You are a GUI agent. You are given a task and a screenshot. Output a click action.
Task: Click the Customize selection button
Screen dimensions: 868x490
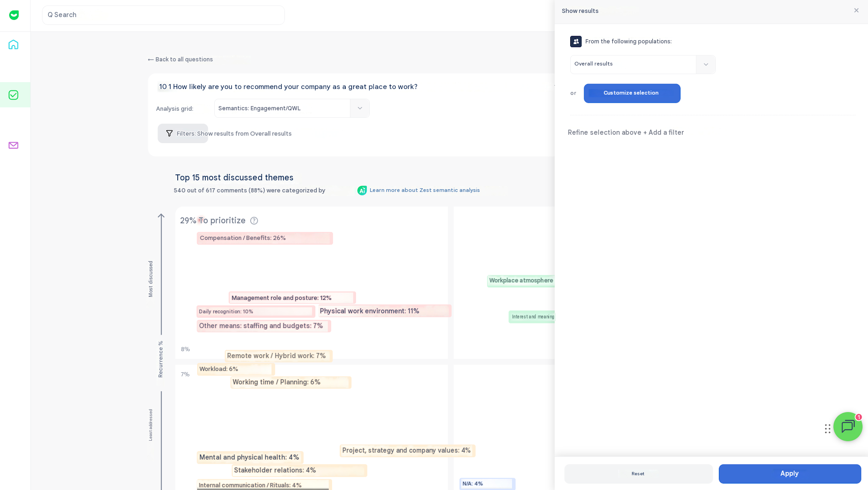[x=632, y=93]
